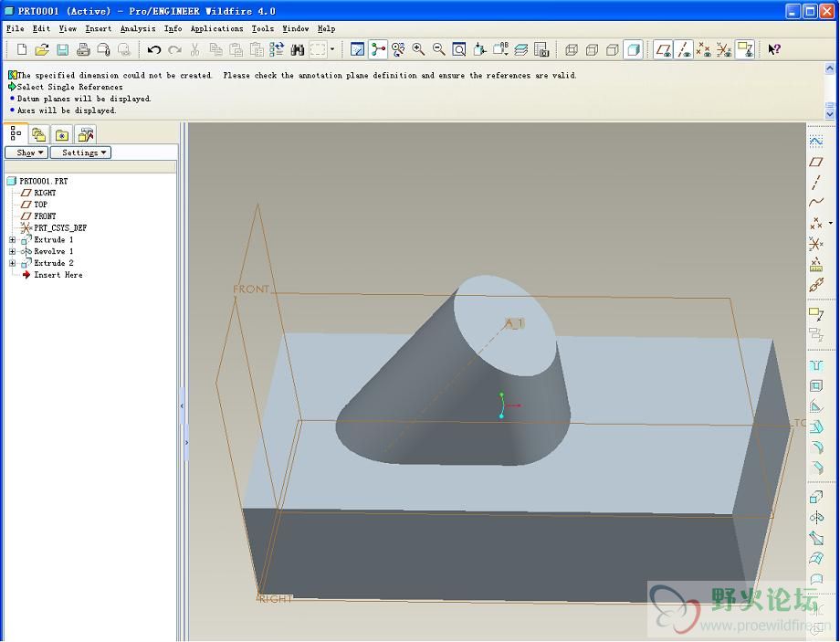The width and height of the screenshot is (840, 642).
Task: Refit the model to the screen
Action: pyautogui.click(x=459, y=50)
